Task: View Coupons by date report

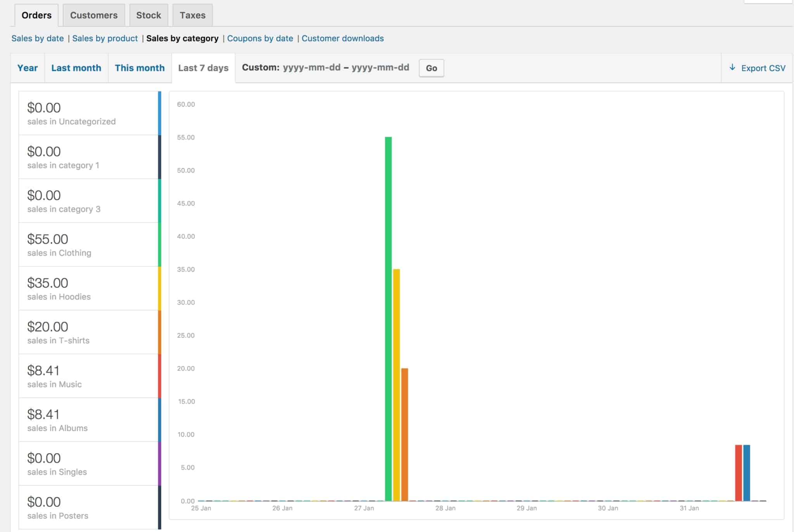Action: coord(260,38)
